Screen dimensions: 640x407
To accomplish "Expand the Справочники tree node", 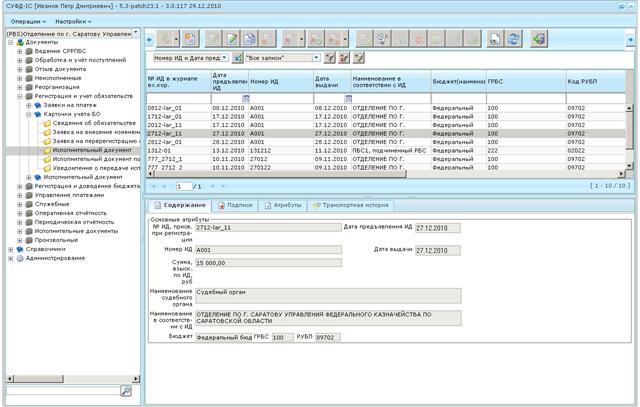I will coord(11,249).
